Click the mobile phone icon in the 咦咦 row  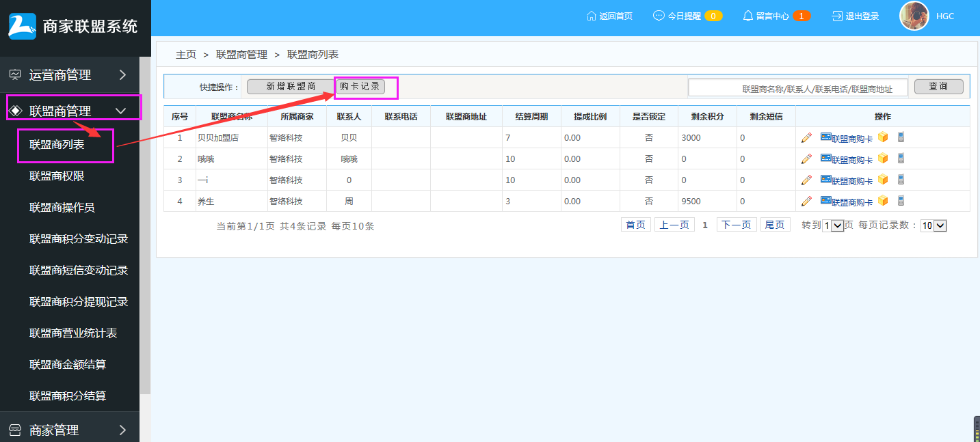901,158
